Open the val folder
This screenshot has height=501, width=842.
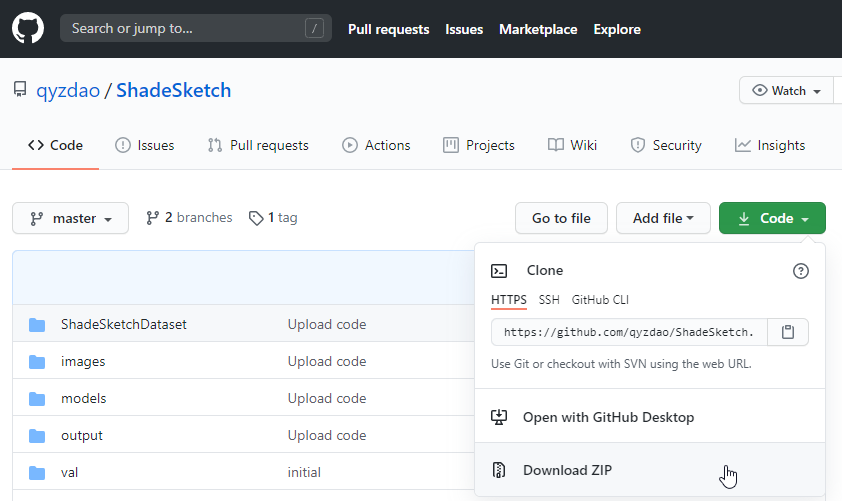[69, 473]
